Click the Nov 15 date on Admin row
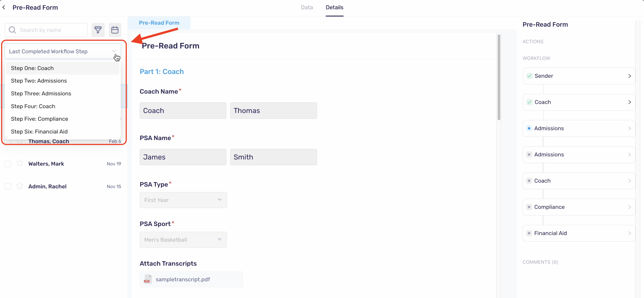 point(114,186)
